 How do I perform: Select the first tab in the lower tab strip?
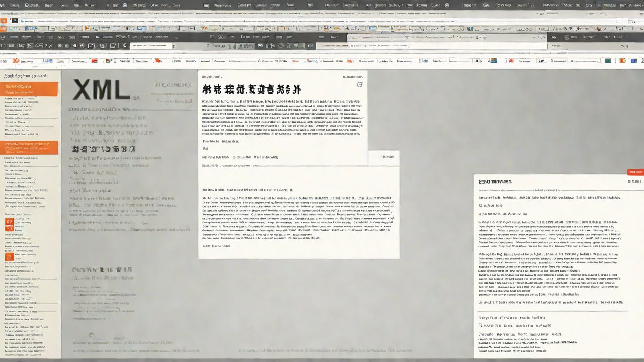25,61
